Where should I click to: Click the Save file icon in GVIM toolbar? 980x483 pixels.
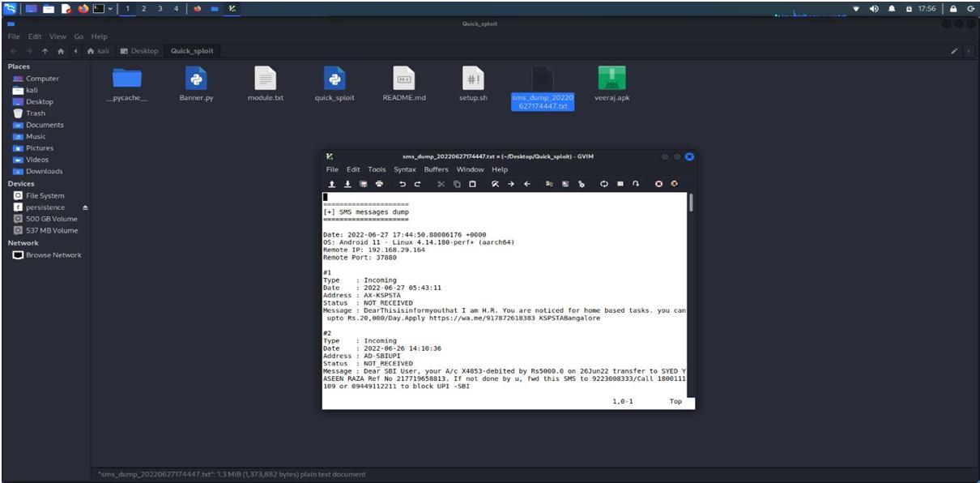(347, 184)
